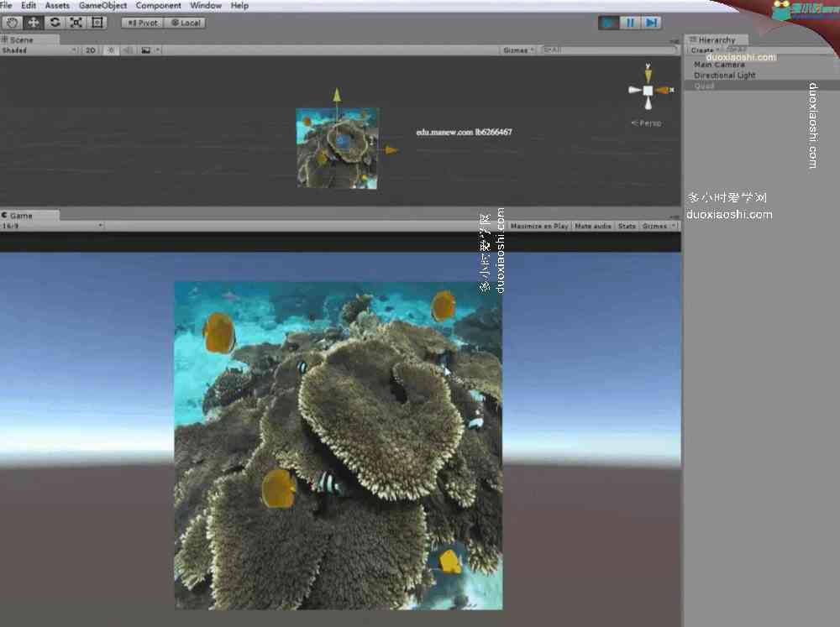Click the bottom white cone of orientation gizmo

coord(648,103)
